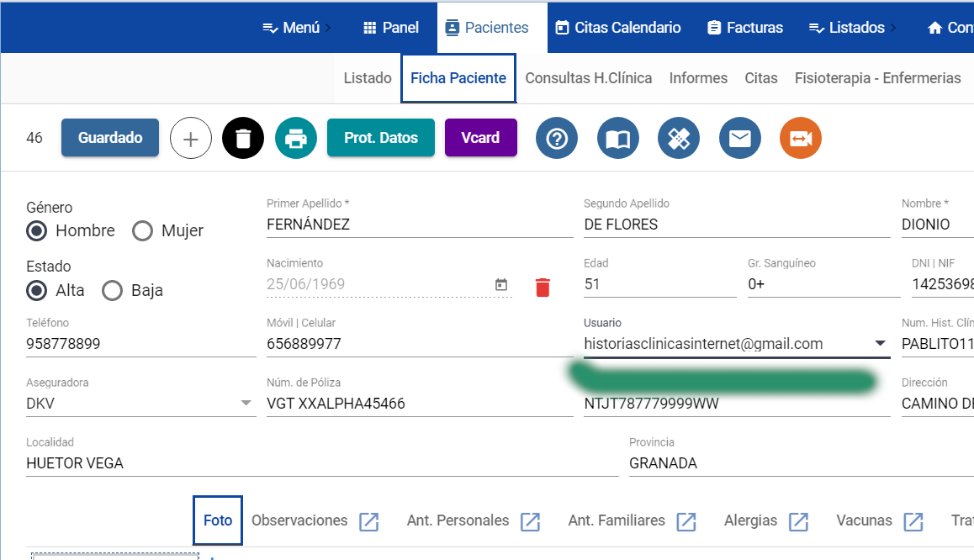Click the Guardado save button
This screenshot has height=560, width=974.
109,138
